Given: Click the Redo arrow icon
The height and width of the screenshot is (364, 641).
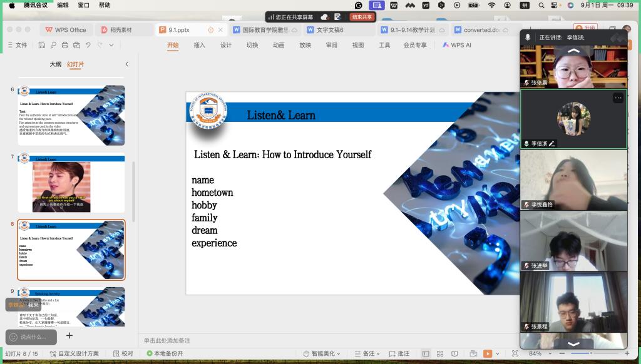Looking at the screenshot, I should pyautogui.click(x=100, y=45).
